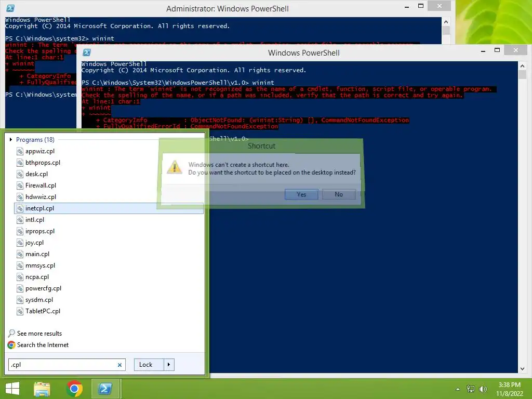Screen dimensions: 532x399
Task: Collapse the Programs (18) group arrow
Action: 11,139
